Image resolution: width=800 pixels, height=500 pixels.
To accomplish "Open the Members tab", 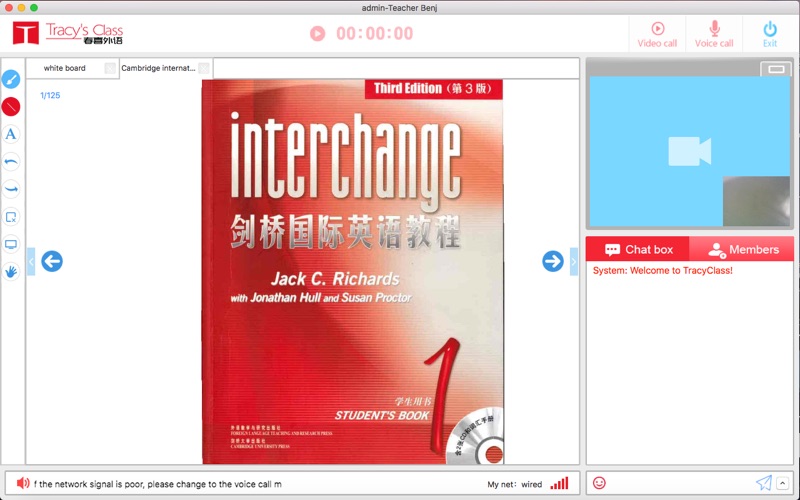I will [743, 249].
